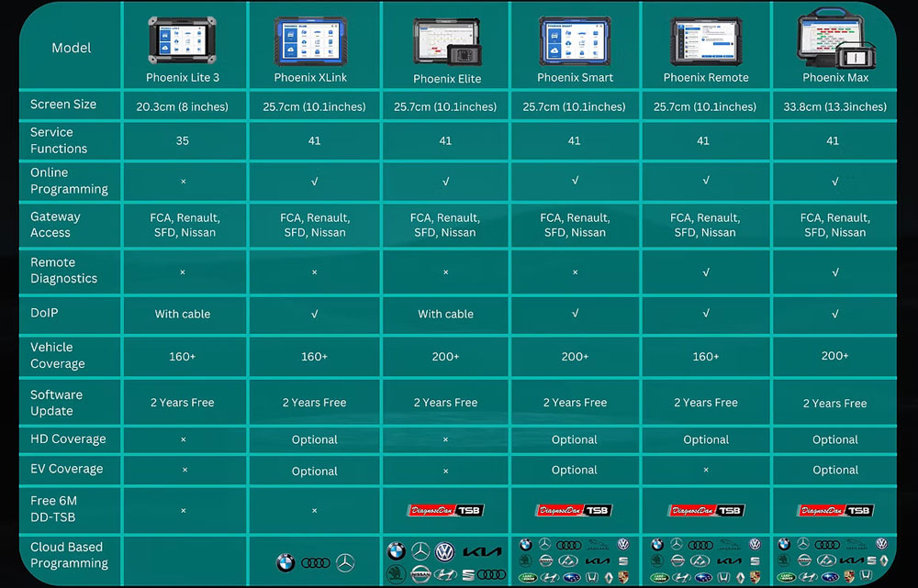The image size is (918, 588).
Task: Click the Mercedes logo under Phoenix XLink
Action: click(x=345, y=563)
